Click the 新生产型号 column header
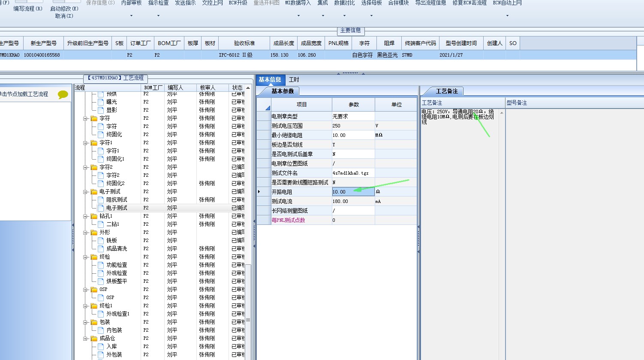Screen dimensions: 644x360 click(43, 43)
